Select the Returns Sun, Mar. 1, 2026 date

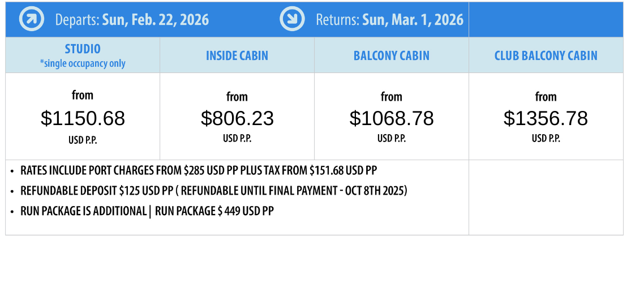(389, 20)
